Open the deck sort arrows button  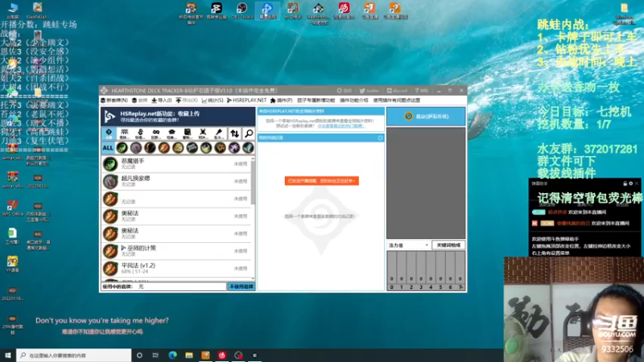(x=234, y=134)
